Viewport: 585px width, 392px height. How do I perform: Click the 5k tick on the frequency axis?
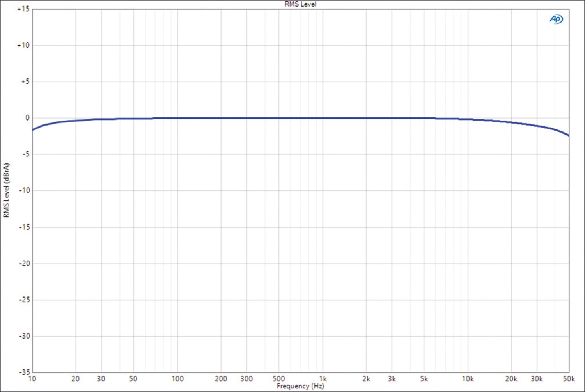pyautogui.click(x=424, y=379)
